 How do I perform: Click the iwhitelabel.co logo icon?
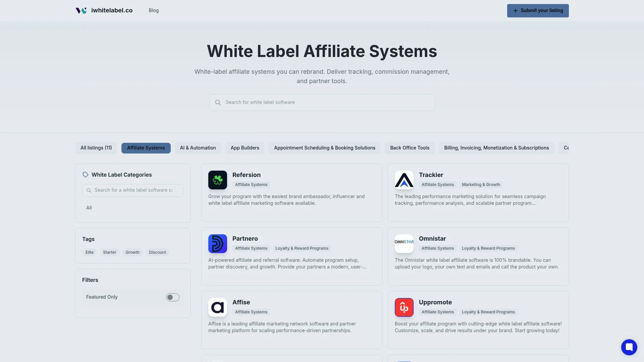(81, 10)
